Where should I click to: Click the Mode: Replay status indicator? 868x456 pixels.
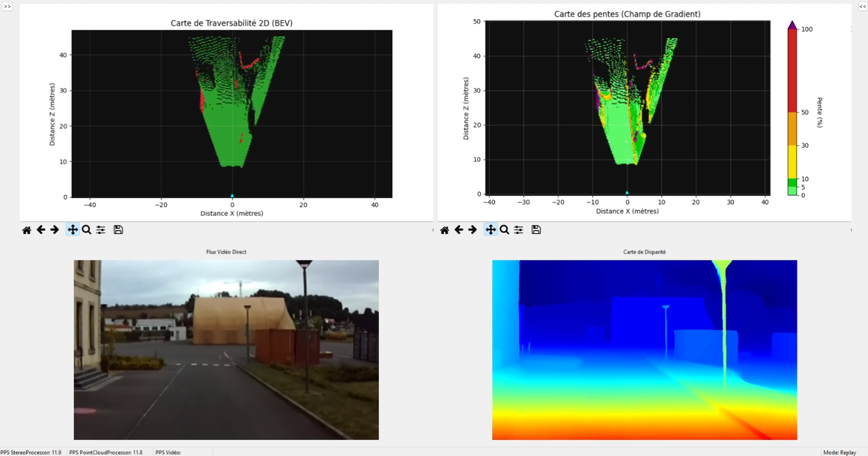coord(840,452)
